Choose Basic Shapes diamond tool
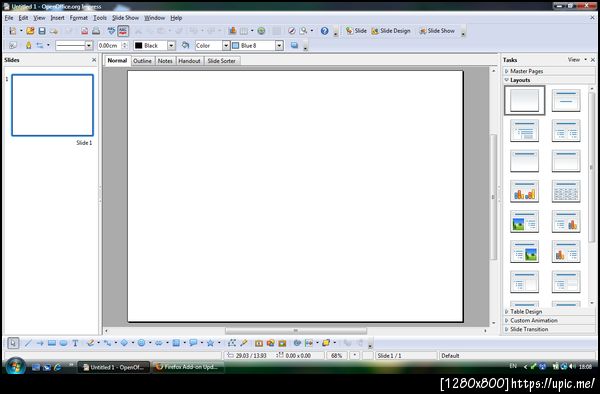Screen dimensions: 600x394 [x=124, y=343]
